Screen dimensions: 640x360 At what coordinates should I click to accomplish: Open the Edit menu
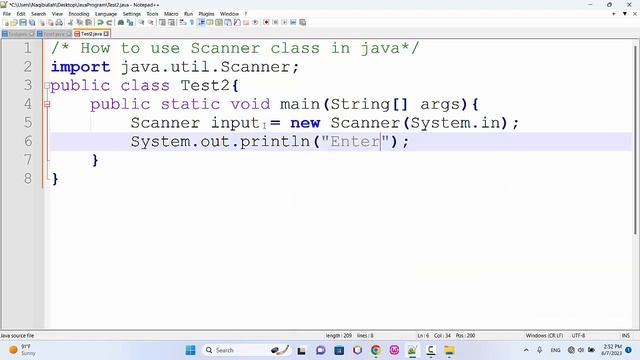tap(21, 14)
